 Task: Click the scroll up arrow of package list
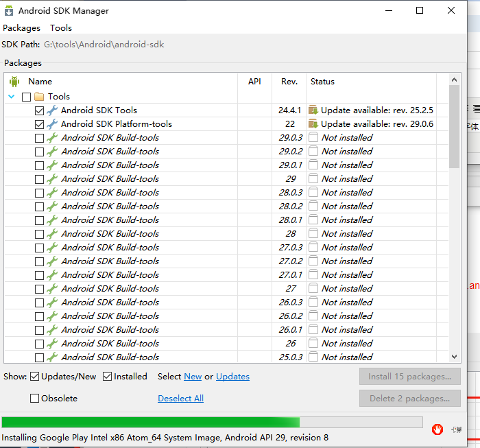(x=454, y=80)
